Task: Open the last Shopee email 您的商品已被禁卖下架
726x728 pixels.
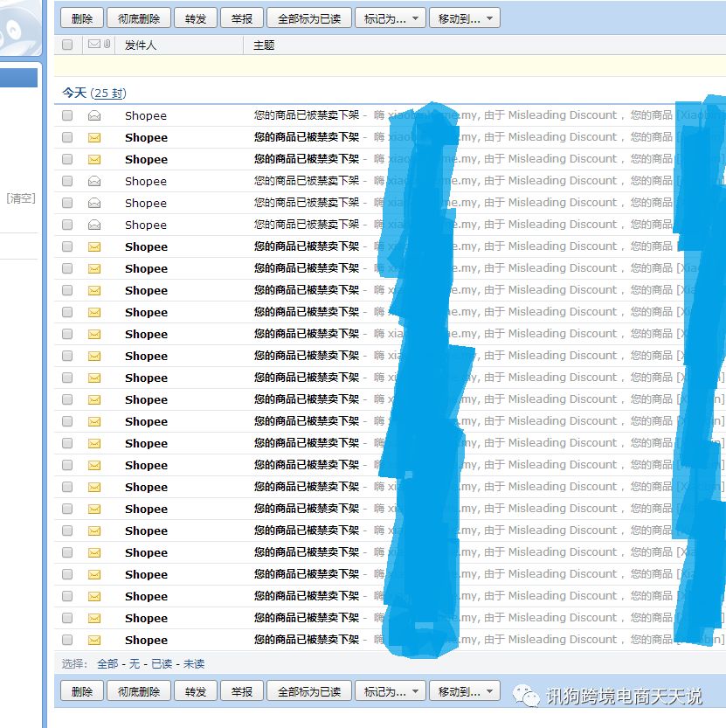Action: coord(307,640)
